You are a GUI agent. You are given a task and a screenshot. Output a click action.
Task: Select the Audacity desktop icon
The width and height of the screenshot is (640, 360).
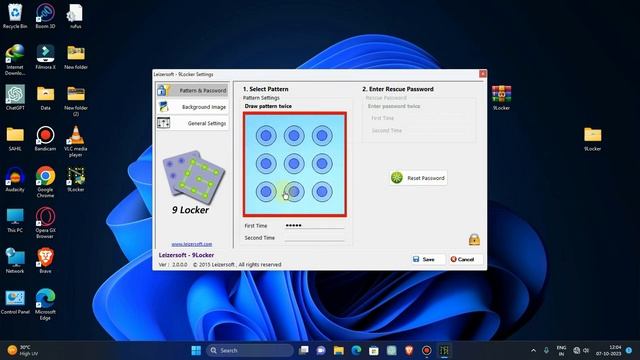[x=15, y=180]
